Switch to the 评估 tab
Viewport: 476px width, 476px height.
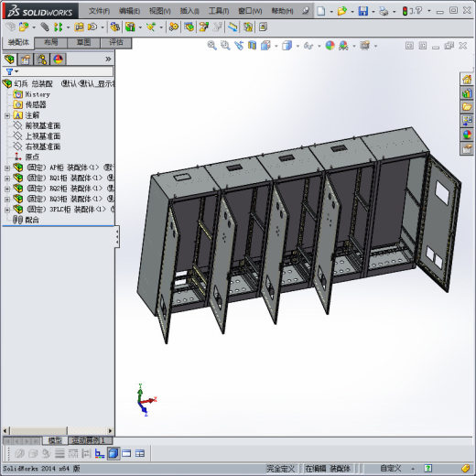pos(116,42)
